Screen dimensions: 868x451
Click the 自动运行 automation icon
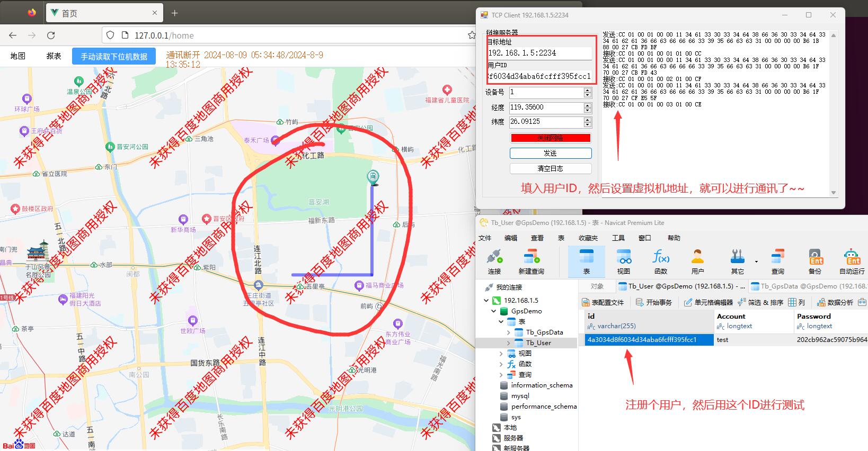click(x=852, y=262)
